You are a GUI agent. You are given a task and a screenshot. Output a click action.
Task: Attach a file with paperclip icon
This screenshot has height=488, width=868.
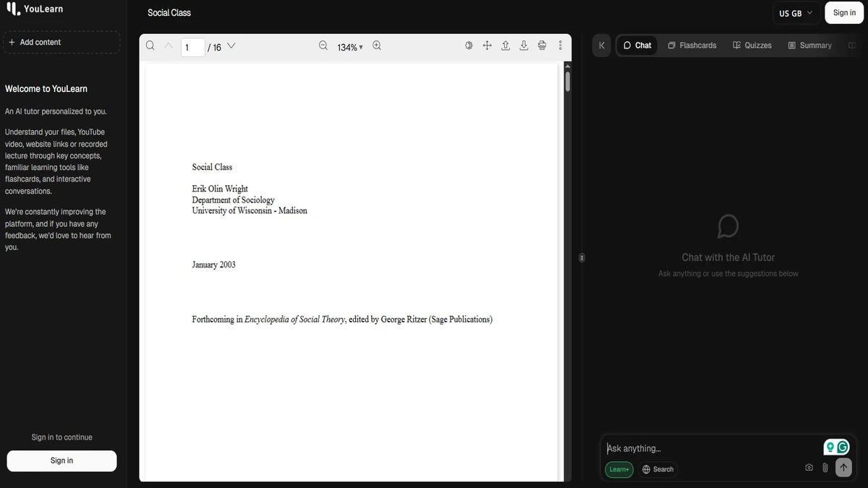[x=825, y=468]
